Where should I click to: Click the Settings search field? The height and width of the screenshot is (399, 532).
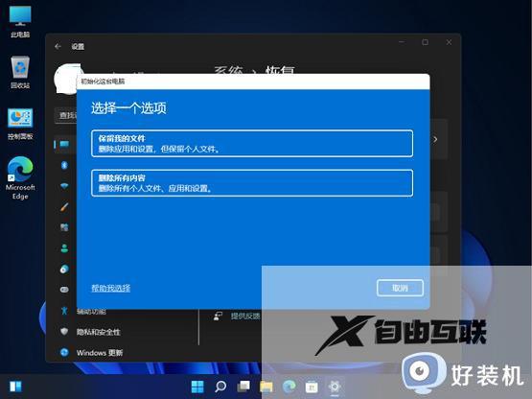(x=66, y=115)
